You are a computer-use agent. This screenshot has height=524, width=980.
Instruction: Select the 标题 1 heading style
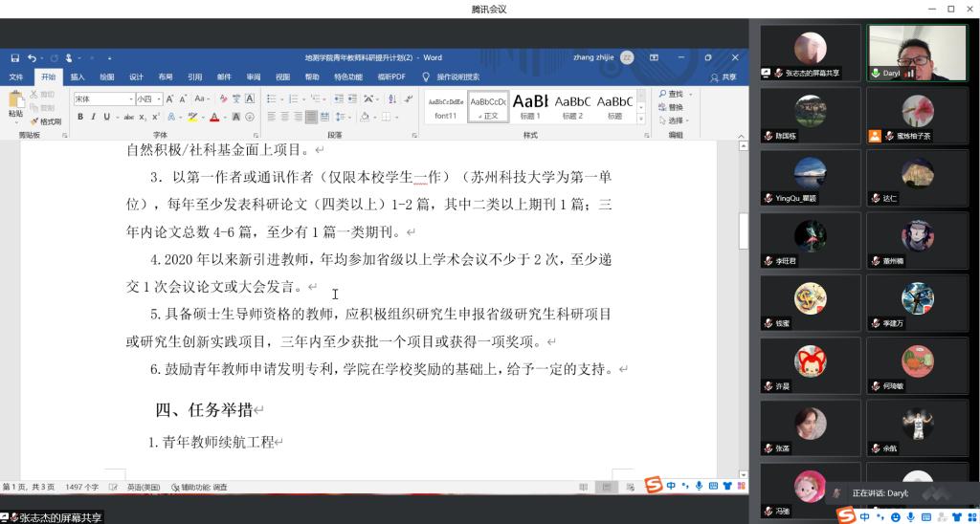[x=530, y=105]
